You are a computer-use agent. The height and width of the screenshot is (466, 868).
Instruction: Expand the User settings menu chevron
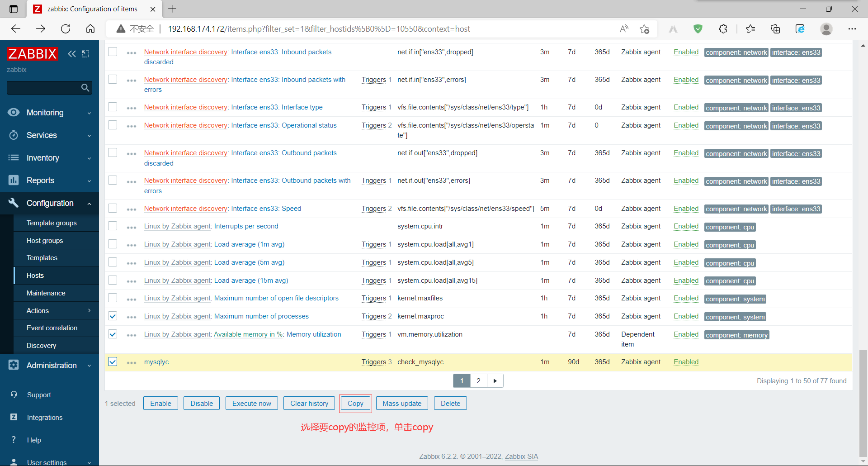(x=89, y=462)
